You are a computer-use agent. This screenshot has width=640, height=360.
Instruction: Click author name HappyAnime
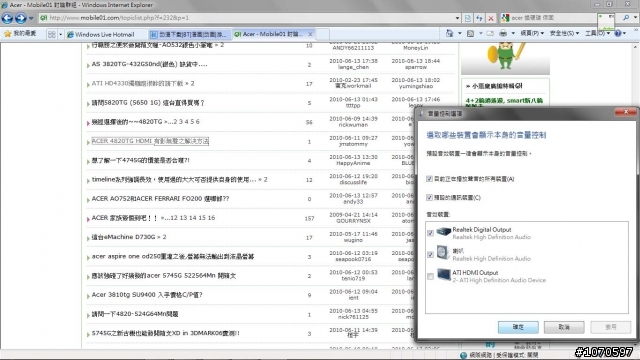point(353,163)
